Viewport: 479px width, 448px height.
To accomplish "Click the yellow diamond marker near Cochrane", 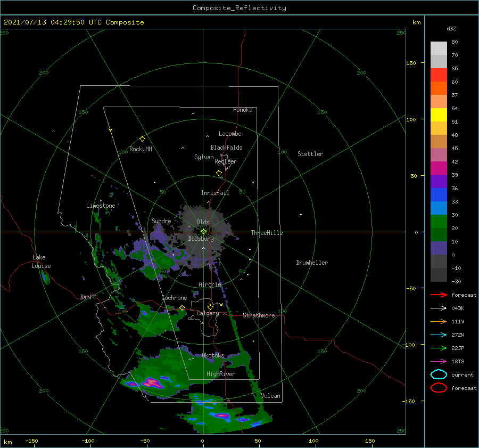I will point(183,307).
